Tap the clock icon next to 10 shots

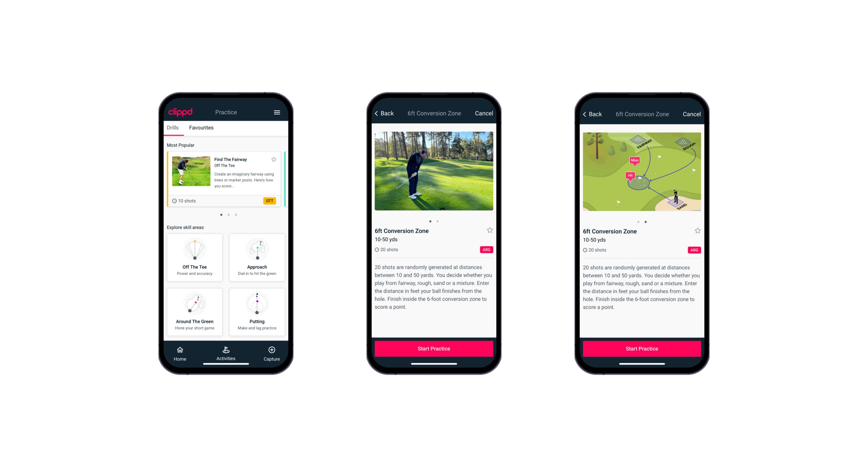coord(174,201)
